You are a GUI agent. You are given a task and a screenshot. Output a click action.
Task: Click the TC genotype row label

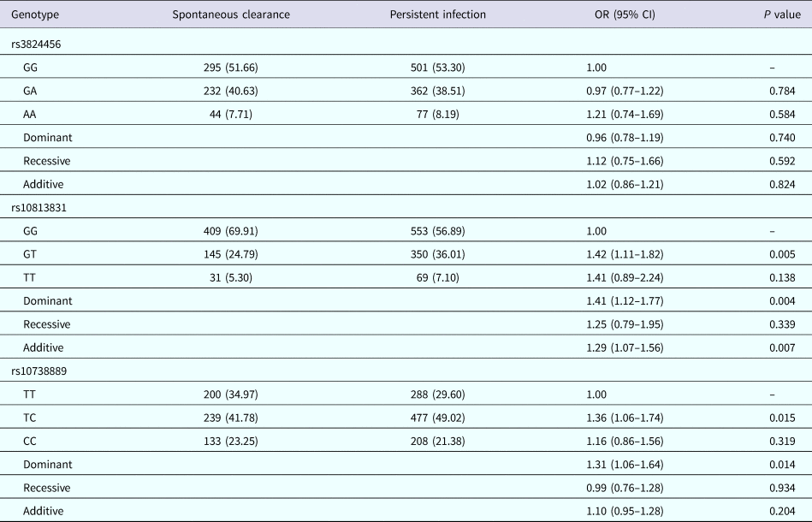[32, 418]
